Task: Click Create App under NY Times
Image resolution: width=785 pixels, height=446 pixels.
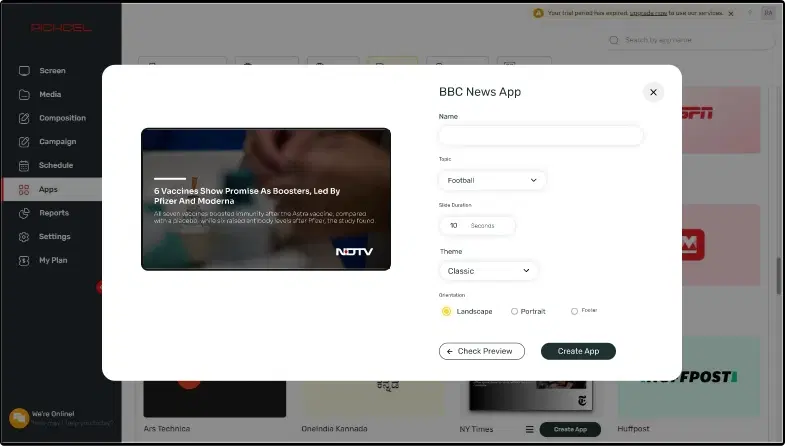Action: [570, 429]
